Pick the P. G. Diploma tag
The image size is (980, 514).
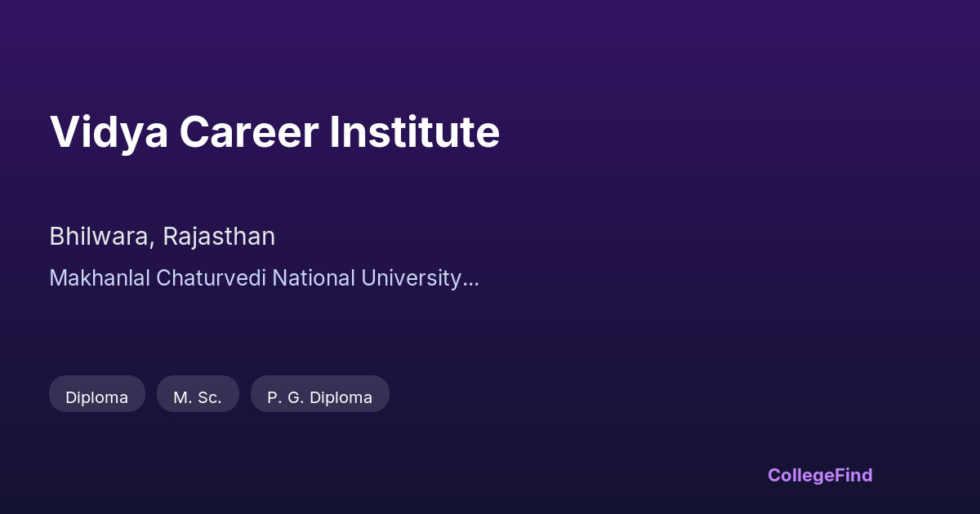click(x=319, y=397)
